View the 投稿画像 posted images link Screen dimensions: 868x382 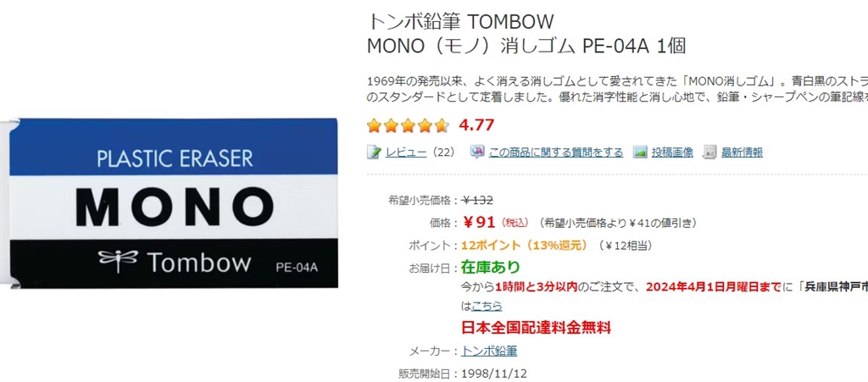[673, 152]
